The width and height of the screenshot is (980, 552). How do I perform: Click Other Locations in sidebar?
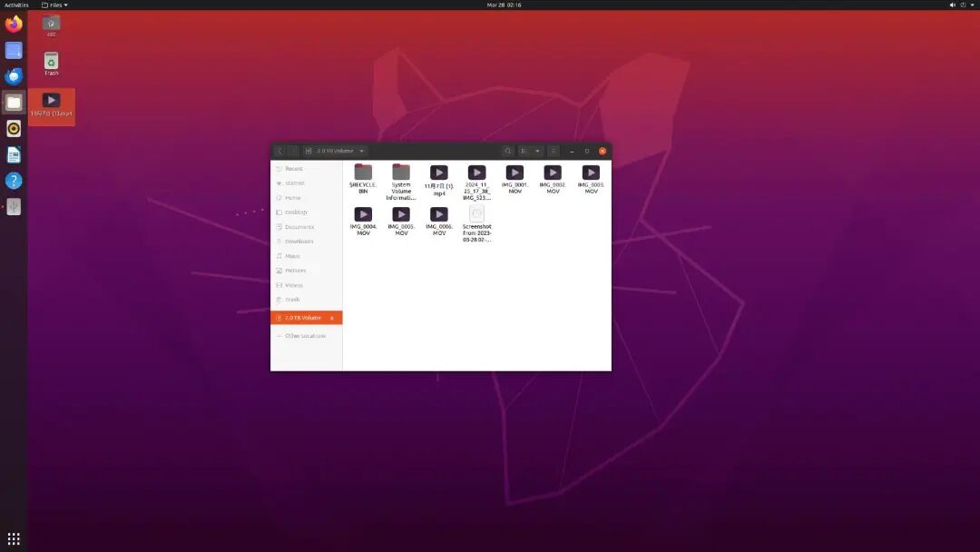(305, 336)
